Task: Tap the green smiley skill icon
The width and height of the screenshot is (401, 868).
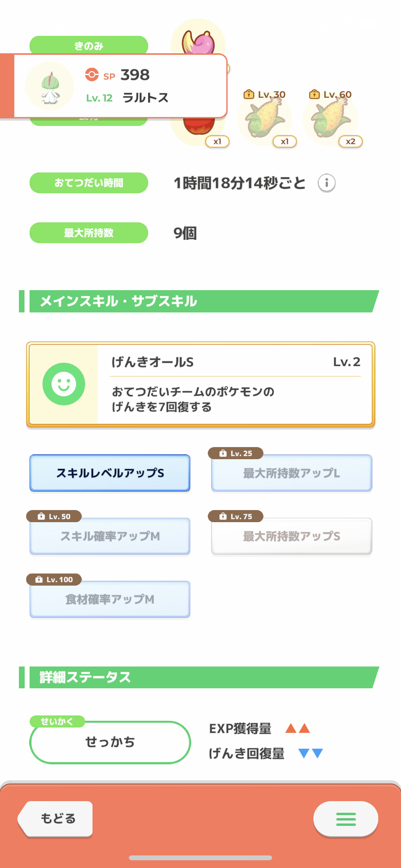Action: point(63,384)
